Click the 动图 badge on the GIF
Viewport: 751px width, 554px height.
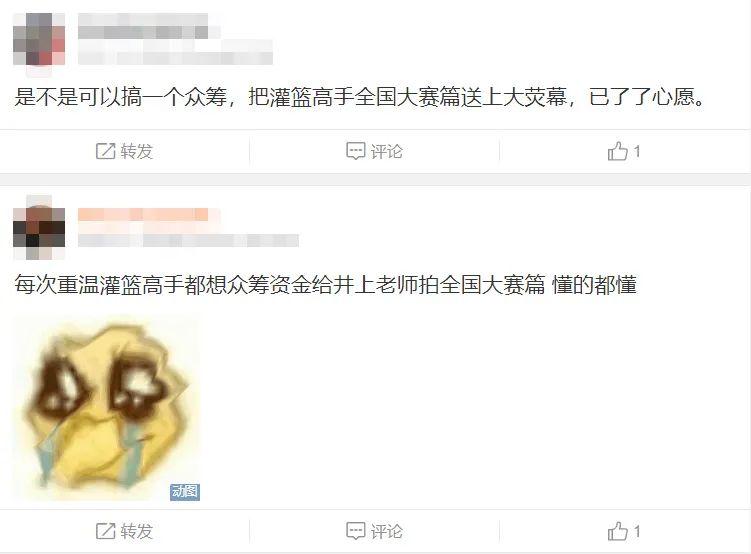(185, 491)
